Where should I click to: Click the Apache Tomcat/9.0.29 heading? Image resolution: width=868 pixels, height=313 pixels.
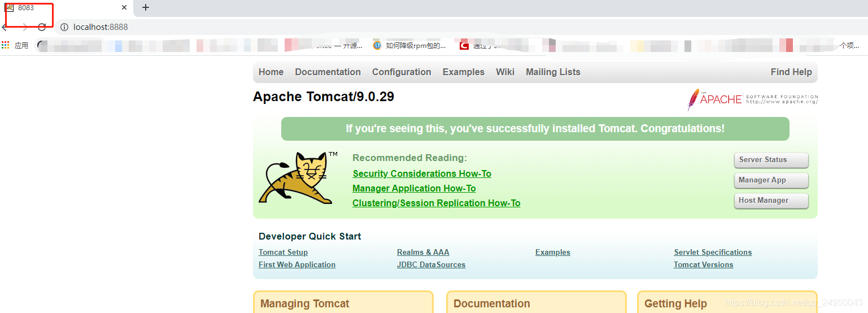324,97
